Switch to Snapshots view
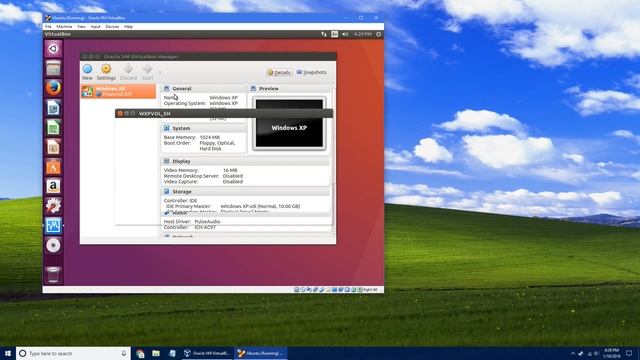 (x=312, y=72)
